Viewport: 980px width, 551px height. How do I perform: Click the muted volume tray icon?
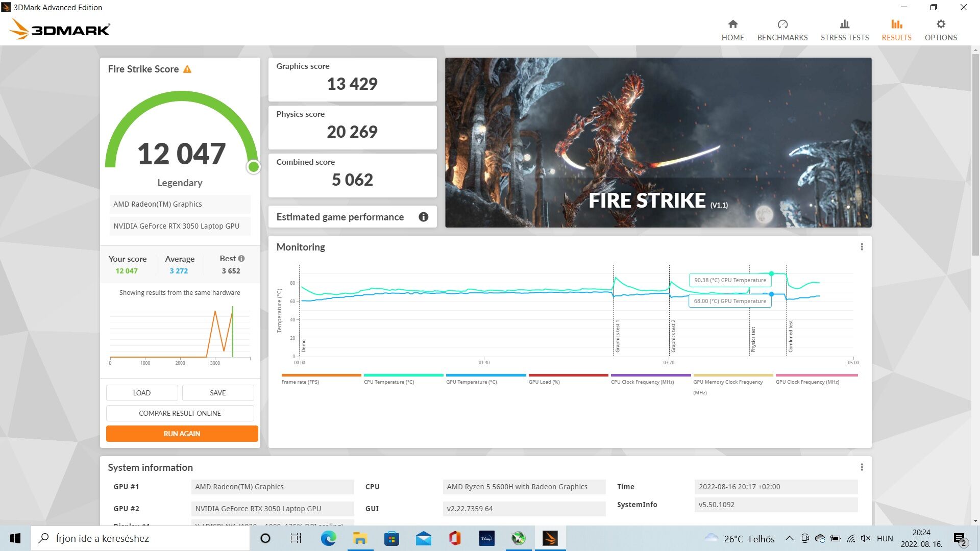866,538
